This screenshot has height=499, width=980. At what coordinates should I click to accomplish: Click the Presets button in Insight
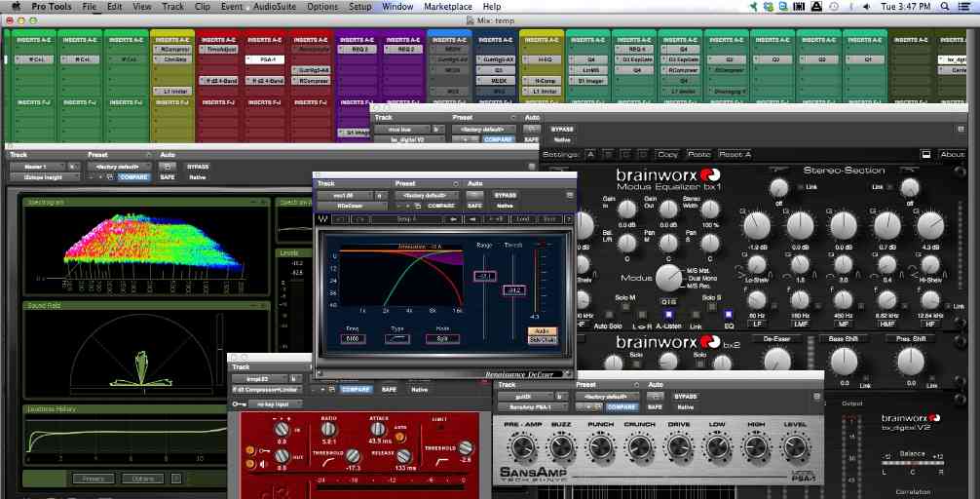coord(94,479)
